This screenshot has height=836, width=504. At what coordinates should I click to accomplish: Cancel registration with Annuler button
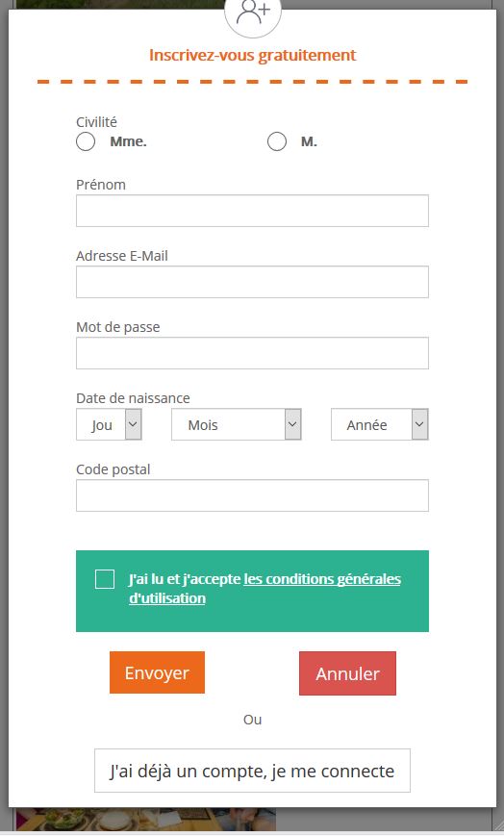(x=348, y=673)
